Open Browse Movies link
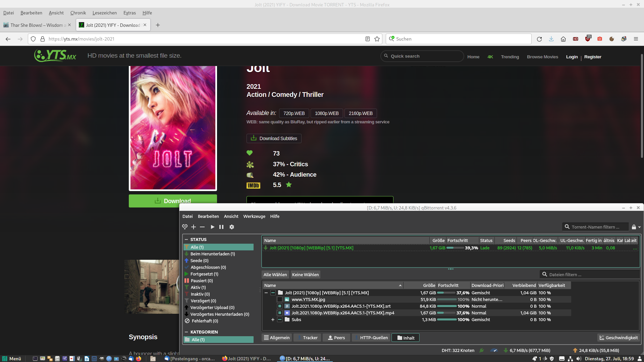 542,57
